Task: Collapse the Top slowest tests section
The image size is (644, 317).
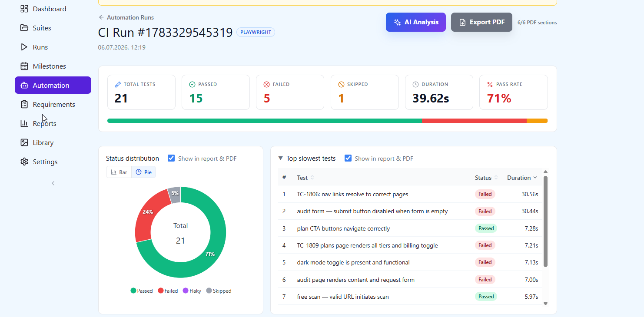Action: point(281,158)
